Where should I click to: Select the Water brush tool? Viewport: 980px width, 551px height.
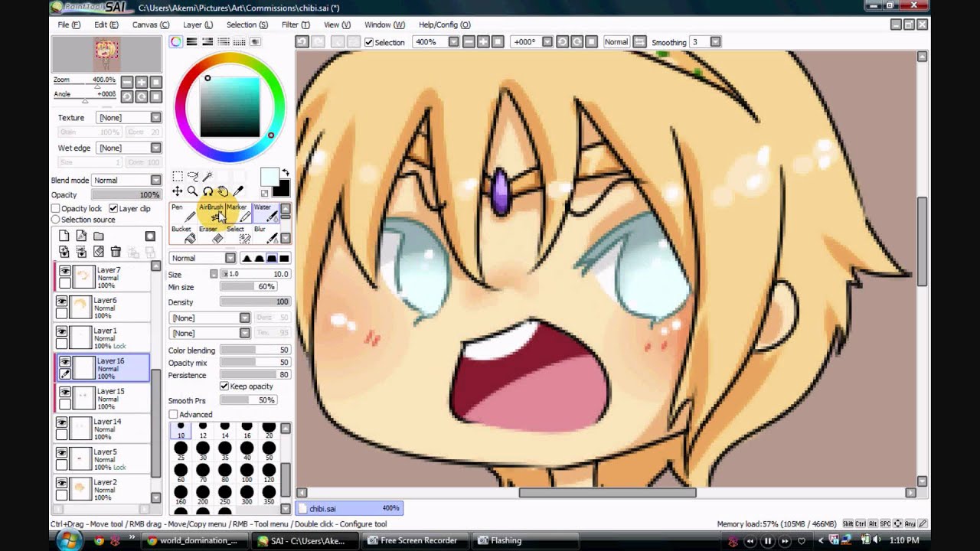click(266, 213)
